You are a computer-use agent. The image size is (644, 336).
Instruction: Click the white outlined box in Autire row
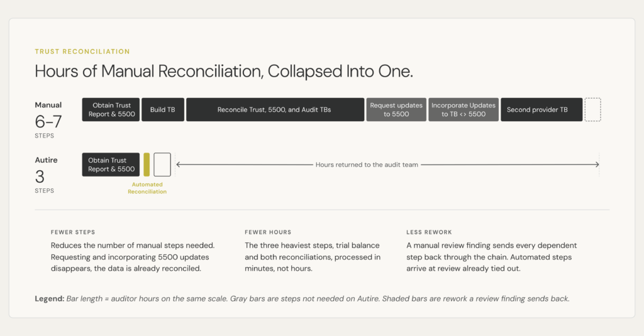click(x=162, y=165)
